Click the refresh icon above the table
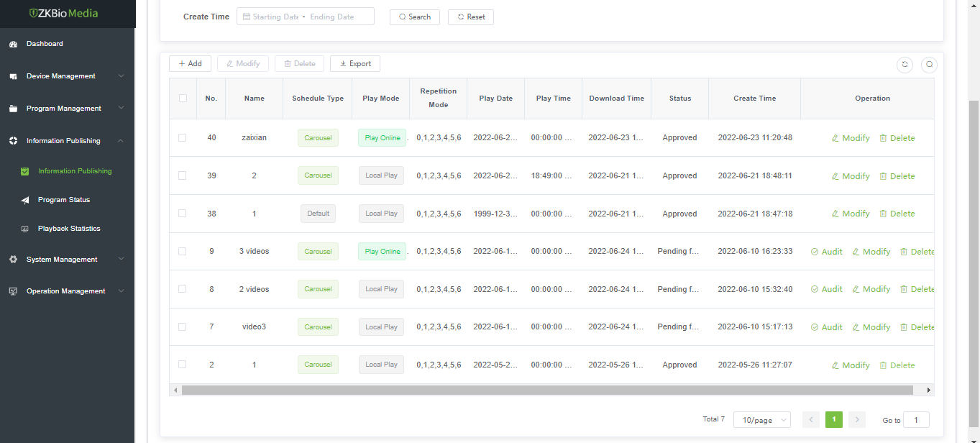This screenshot has width=980, height=443. click(905, 65)
